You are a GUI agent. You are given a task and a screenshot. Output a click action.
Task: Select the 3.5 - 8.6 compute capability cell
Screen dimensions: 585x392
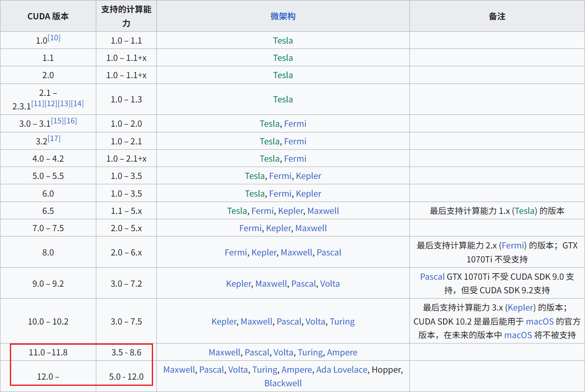[x=126, y=352]
